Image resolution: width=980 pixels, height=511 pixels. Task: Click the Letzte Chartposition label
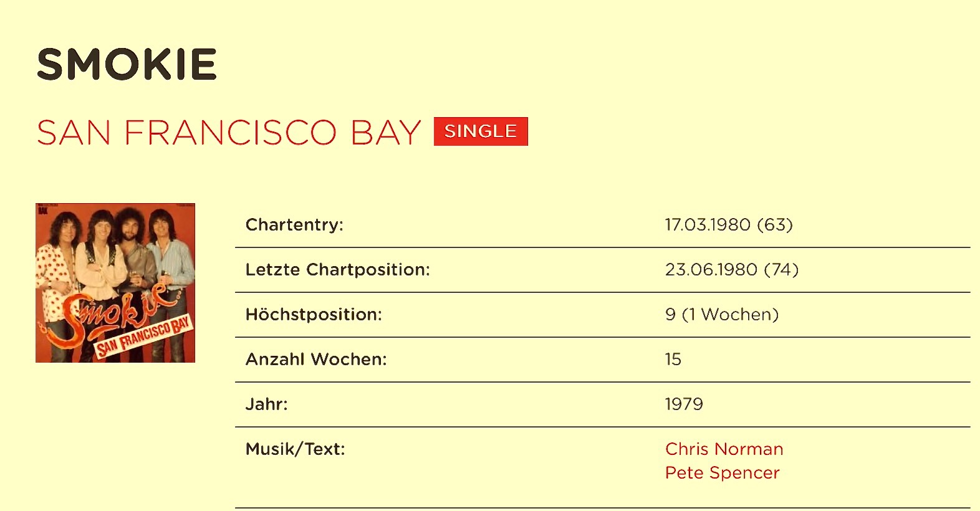337,270
